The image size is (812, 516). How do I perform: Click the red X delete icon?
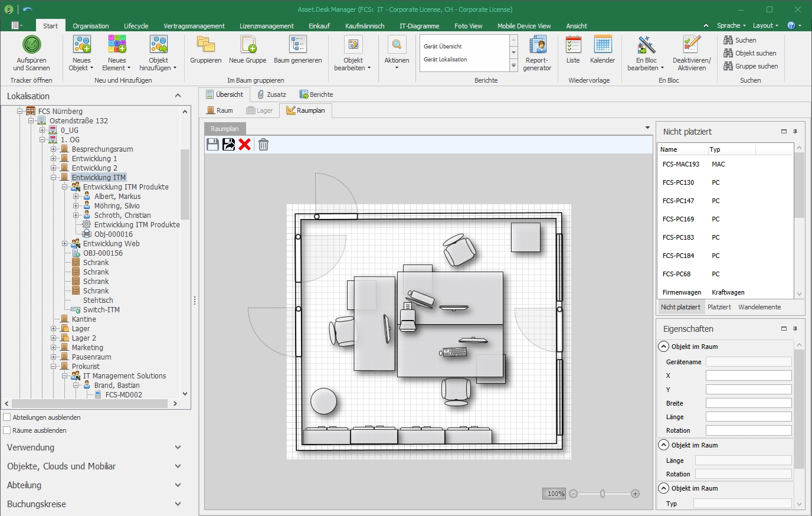click(245, 145)
